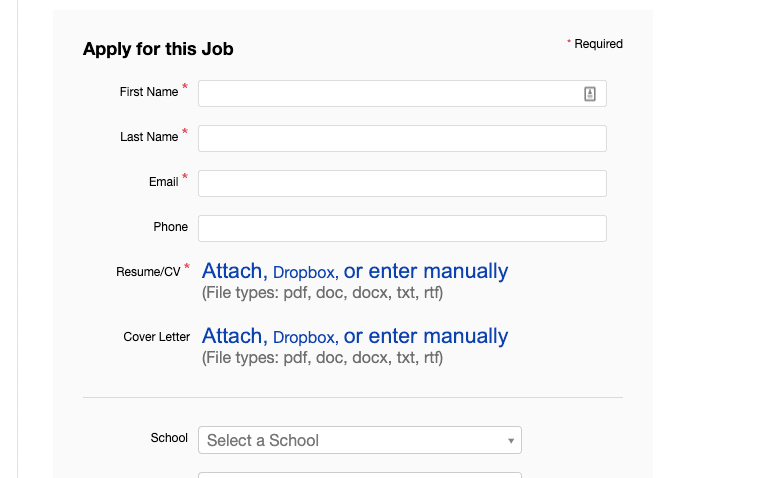
Task: Enter the Cover Letter manually
Action: click(x=426, y=336)
